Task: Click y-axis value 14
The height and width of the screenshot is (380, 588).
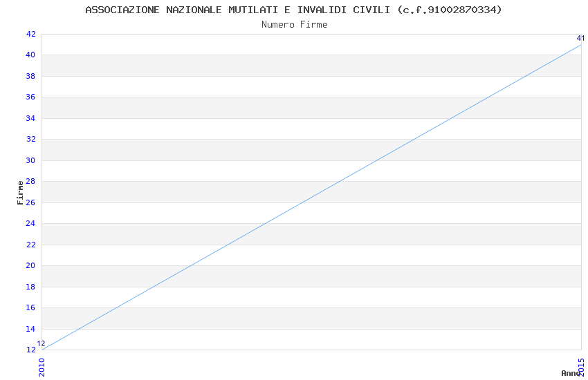Action: coord(30,329)
